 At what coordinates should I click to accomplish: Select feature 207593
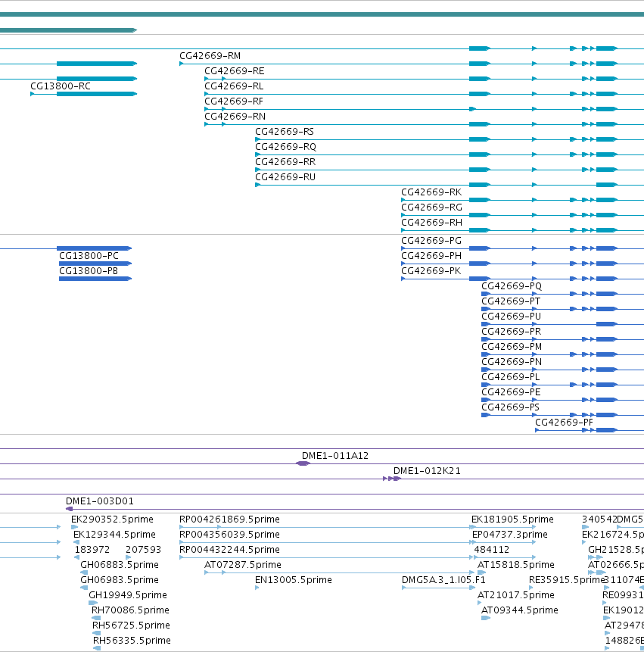143,550
